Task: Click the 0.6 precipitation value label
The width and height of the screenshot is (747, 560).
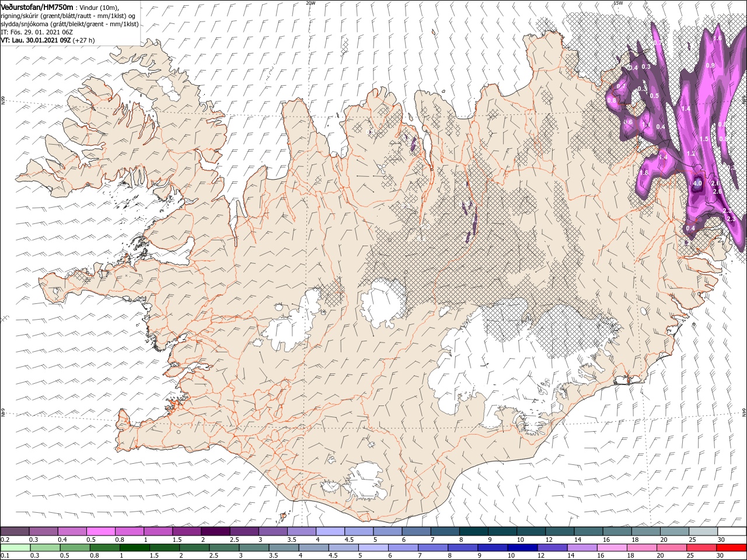Action: pos(629,122)
